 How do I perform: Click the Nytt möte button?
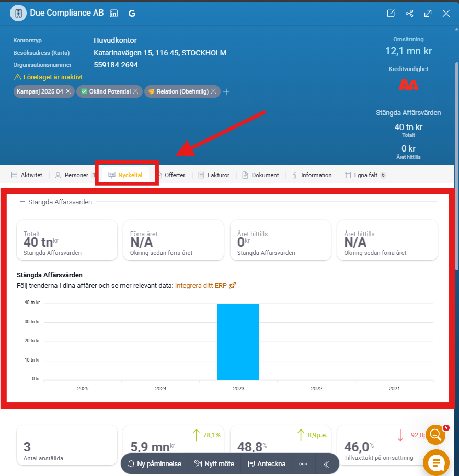coord(214,464)
